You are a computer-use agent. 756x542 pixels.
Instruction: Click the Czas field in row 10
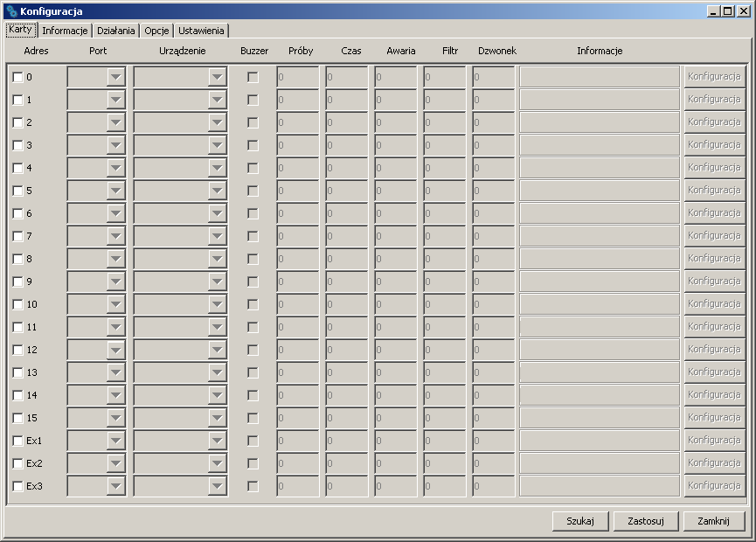point(347,304)
